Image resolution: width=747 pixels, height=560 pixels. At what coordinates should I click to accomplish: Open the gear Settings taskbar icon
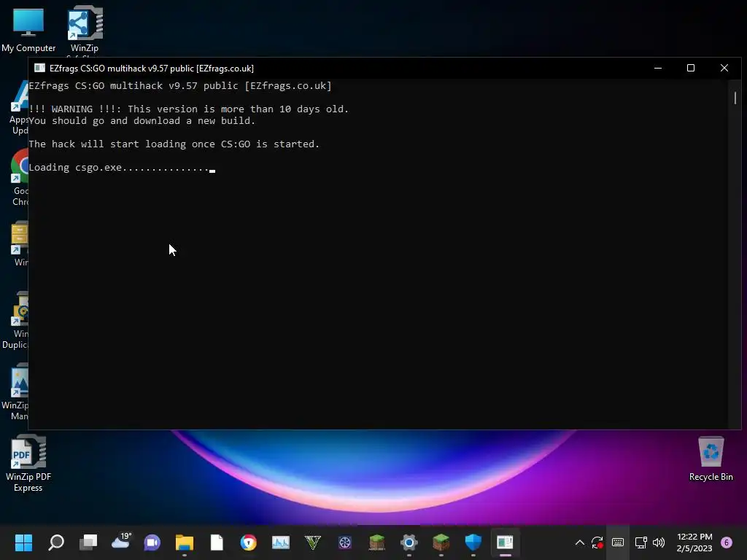(x=409, y=542)
